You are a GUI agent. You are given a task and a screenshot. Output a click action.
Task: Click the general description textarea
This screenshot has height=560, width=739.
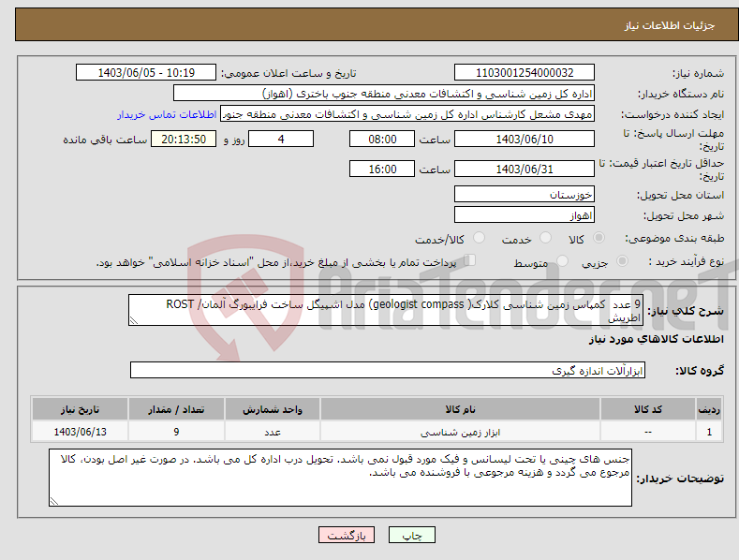[386, 310]
